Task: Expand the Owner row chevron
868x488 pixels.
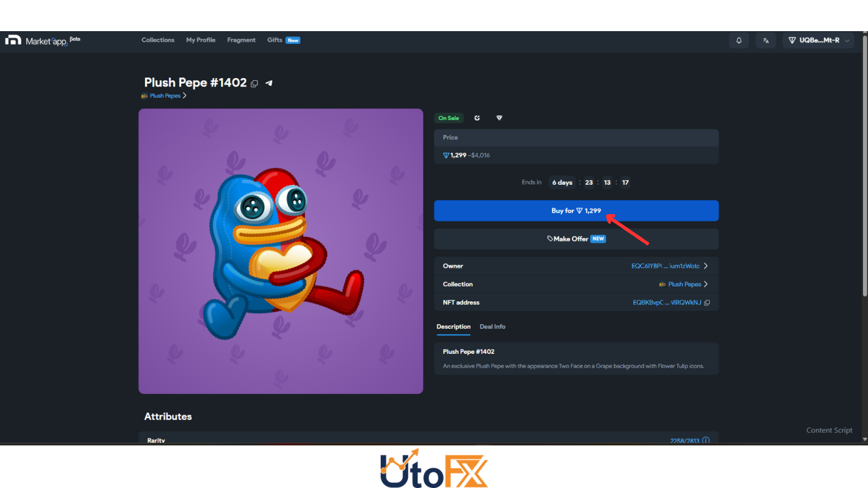Action: (x=705, y=266)
